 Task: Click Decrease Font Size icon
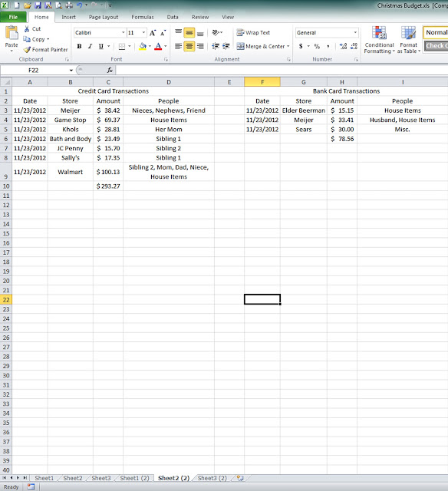(163, 33)
